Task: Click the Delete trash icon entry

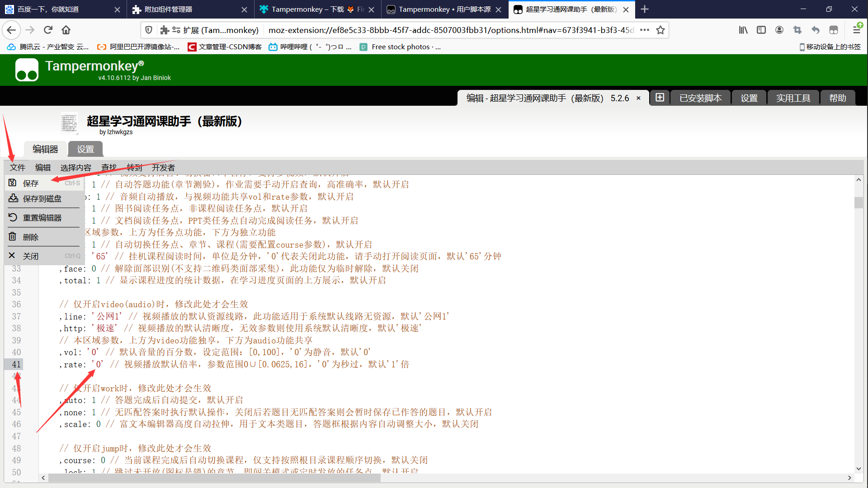Action: point(13,237)
